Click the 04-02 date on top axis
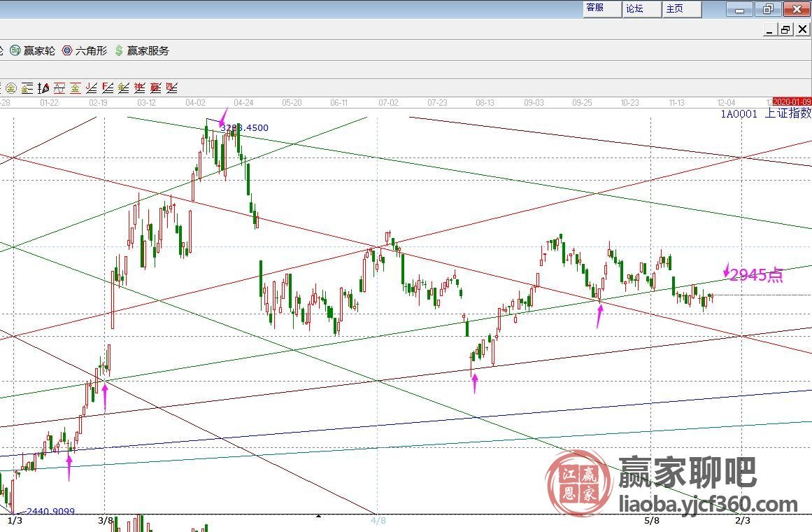Image resolution: width=812 pixels, height=532 pixels. pyautogui.click(x=195, y=103)
